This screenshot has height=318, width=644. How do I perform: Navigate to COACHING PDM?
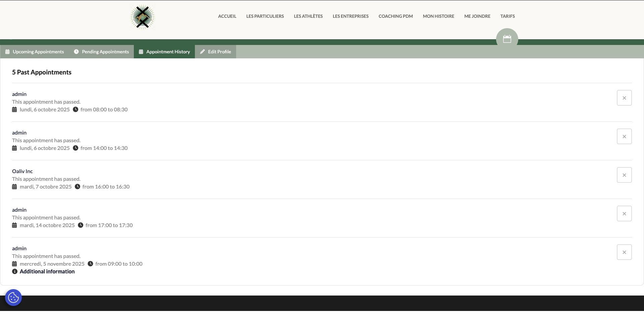396,16
